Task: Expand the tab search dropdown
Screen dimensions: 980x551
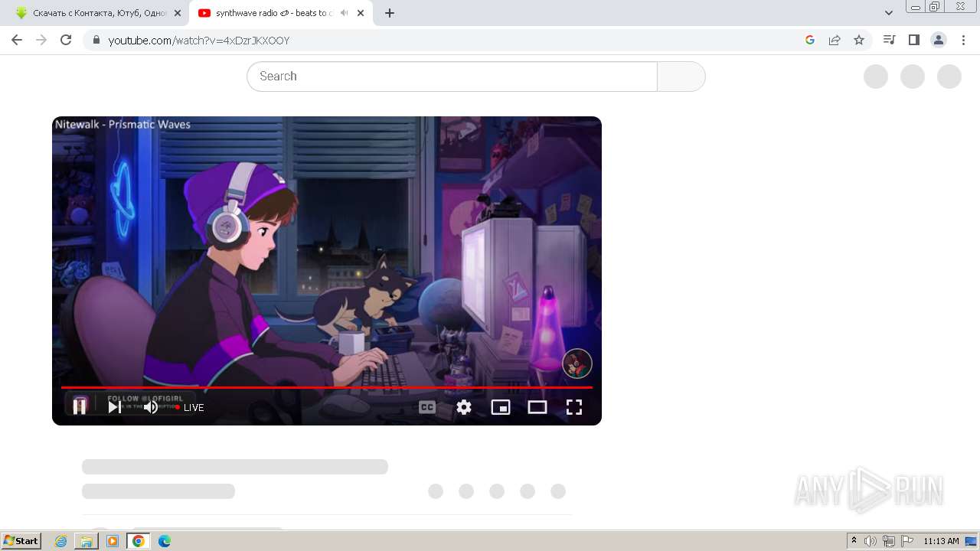Action: pyautogui.click(x=889, y=13)
